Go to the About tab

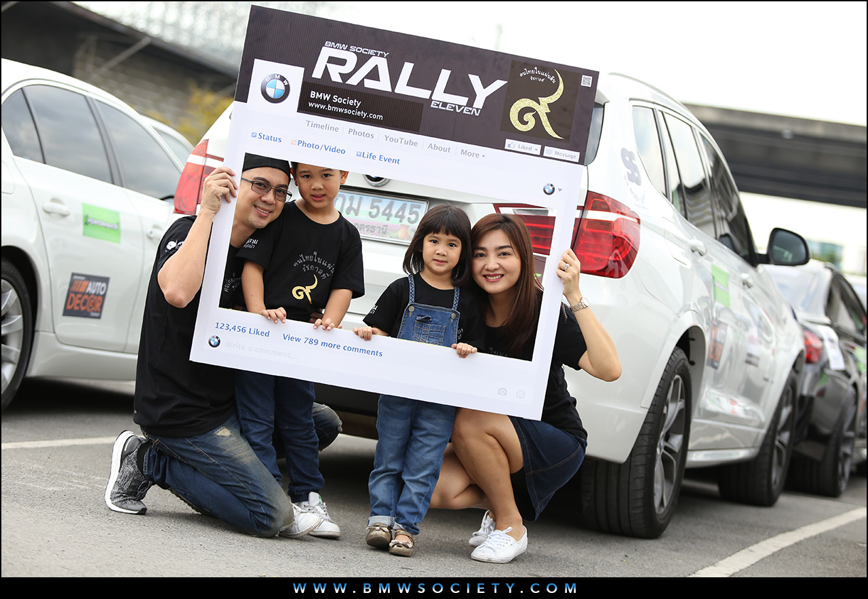pos(439,147)
